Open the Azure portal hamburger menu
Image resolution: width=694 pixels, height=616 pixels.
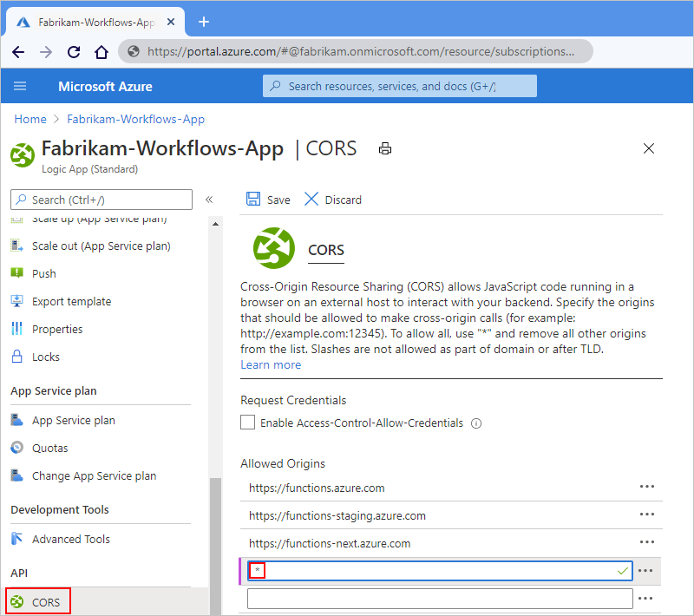tap(20, 86)
